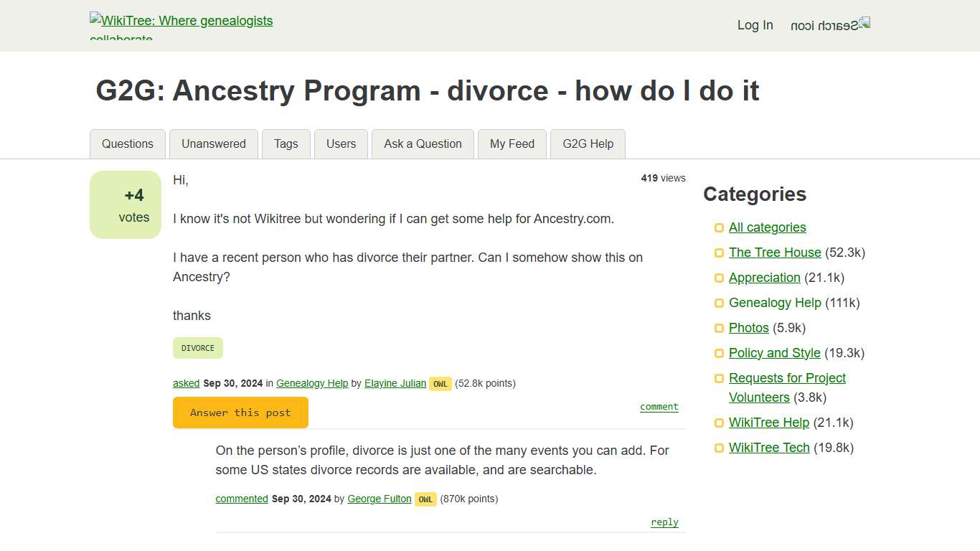The height and width of the screenshot is (551, 980).
Task: Click the comment link under the question
Action: tap(658, 406)
